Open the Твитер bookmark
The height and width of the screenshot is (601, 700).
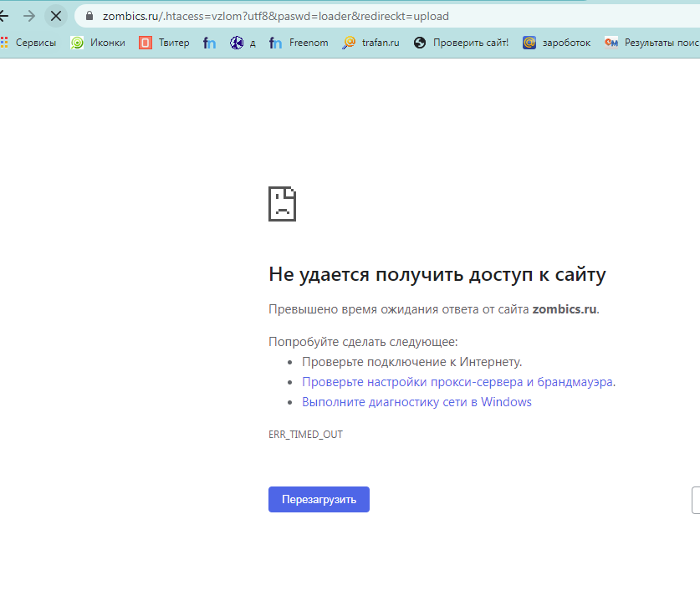click(164, 43)
